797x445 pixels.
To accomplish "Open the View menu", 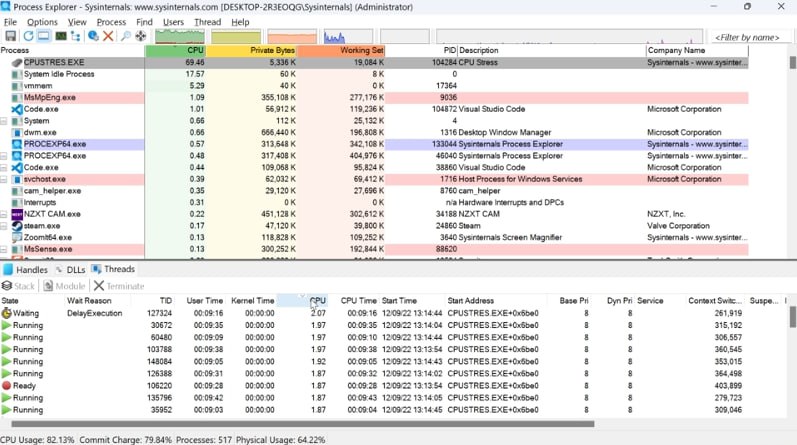I will (77, 22).
